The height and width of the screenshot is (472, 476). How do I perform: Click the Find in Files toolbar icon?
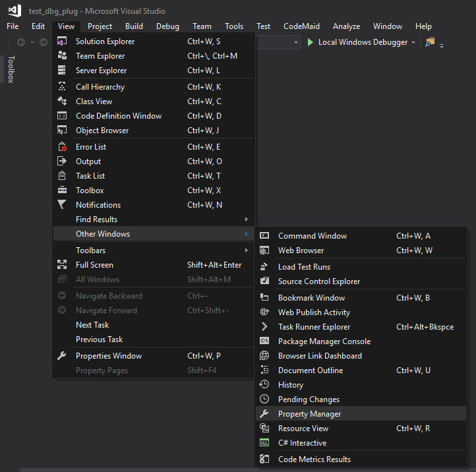(430, 42)
